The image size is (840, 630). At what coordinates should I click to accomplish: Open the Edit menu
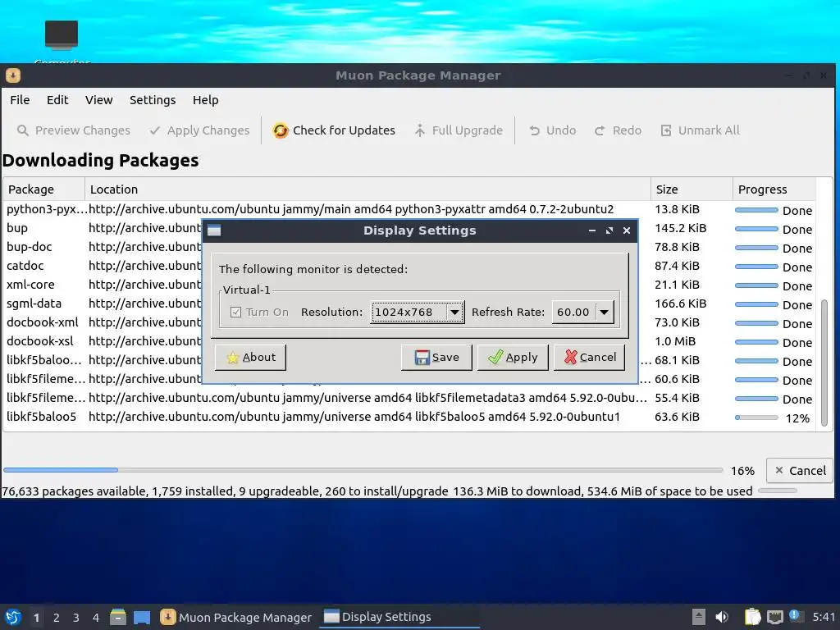point(57,100)
